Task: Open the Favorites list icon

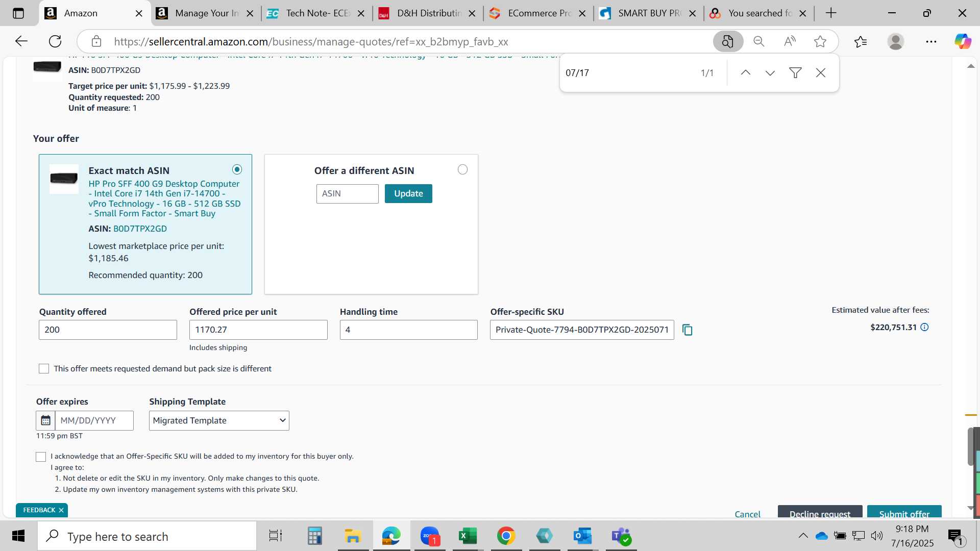Action: (x=861, y=41)
